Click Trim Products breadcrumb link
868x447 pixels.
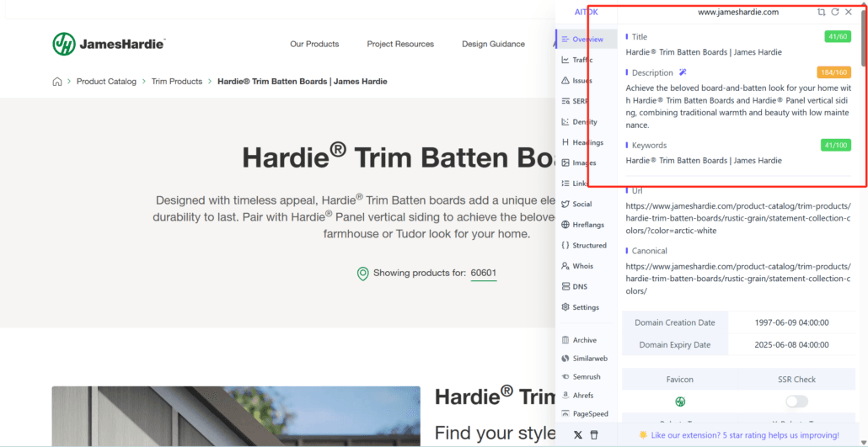click(177, 82)
